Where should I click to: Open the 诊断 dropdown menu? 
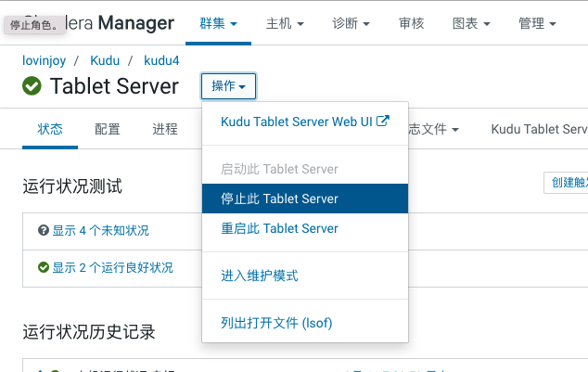(x=351, y=23)
